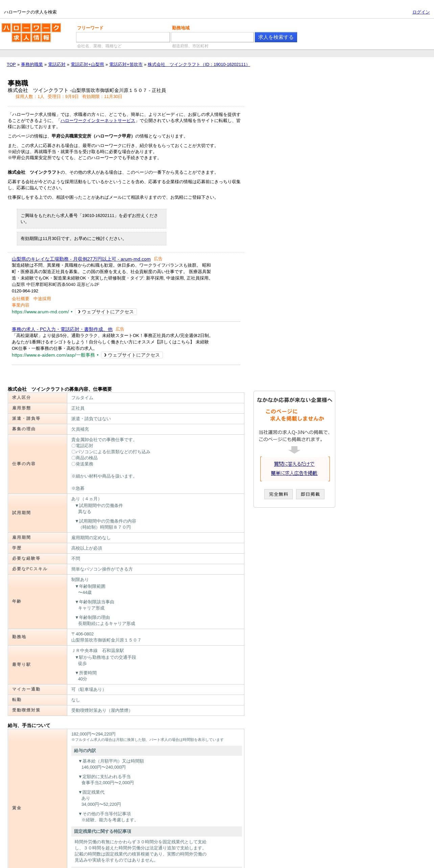
Task: Click ウェブサイトにアクセス button for e-aidem ad
Action: tap(132, 355)
